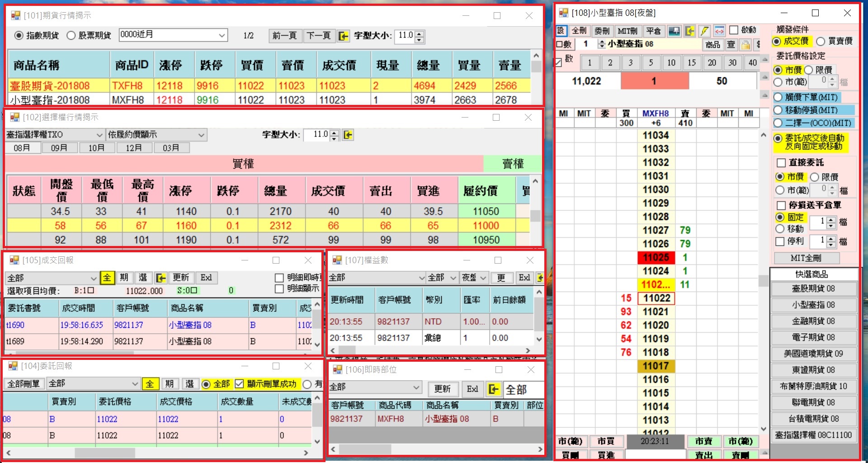Click the yellow export arrow icon in 成交回報
This screenshot has height=463, width=868.
160,278
